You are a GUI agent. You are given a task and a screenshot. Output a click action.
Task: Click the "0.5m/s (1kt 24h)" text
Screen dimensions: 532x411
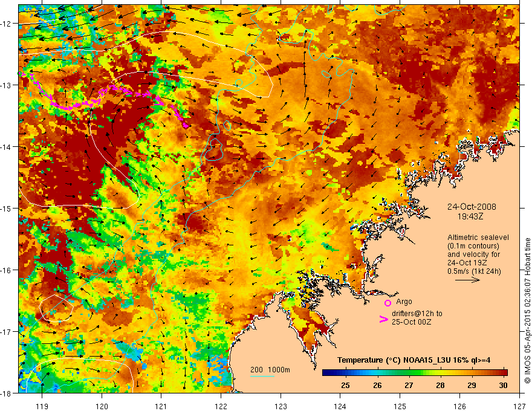(475, 271)
